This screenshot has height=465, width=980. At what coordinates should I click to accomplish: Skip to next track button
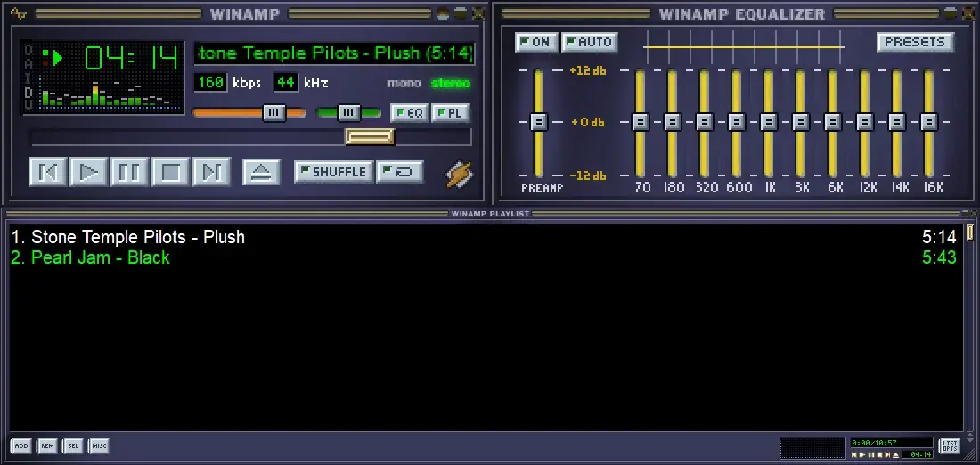click(211, 171)
